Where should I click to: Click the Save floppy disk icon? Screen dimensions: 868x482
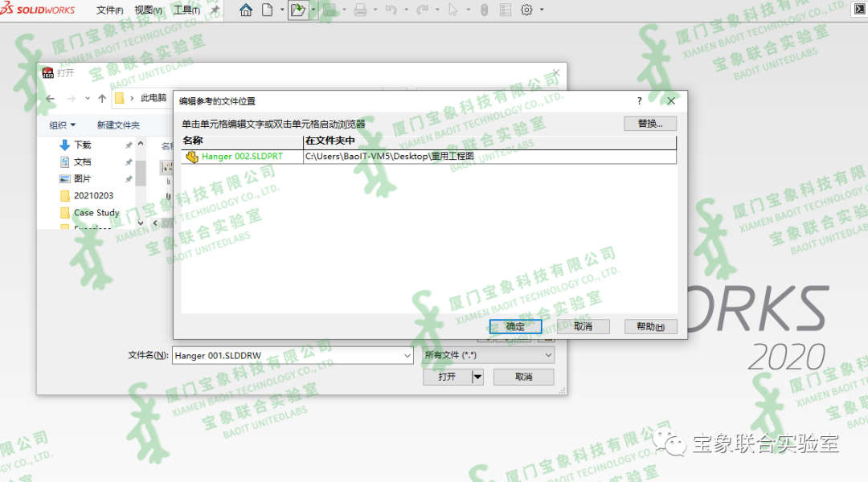(x=330, y=10)
